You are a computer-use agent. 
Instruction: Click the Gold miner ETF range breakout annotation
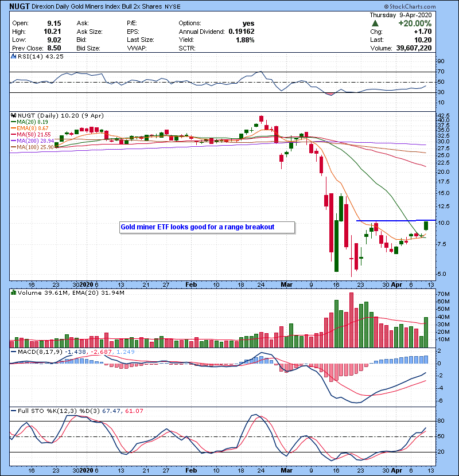tap(207, 227)
